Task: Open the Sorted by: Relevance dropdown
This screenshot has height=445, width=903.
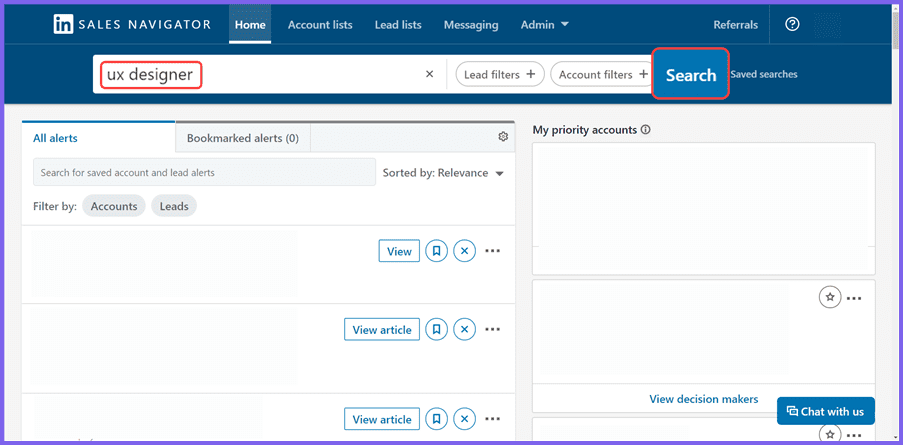Action: click(443, 173)
